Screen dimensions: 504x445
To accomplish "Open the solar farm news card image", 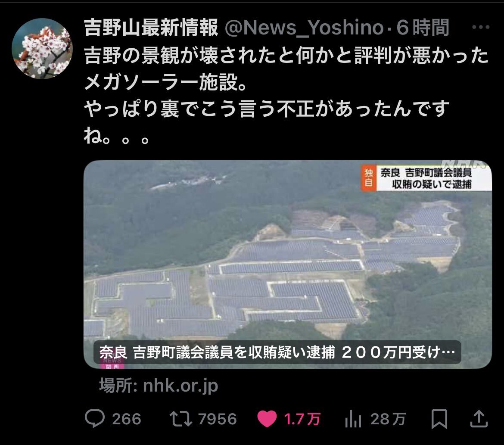I will (x=288, y=265).
